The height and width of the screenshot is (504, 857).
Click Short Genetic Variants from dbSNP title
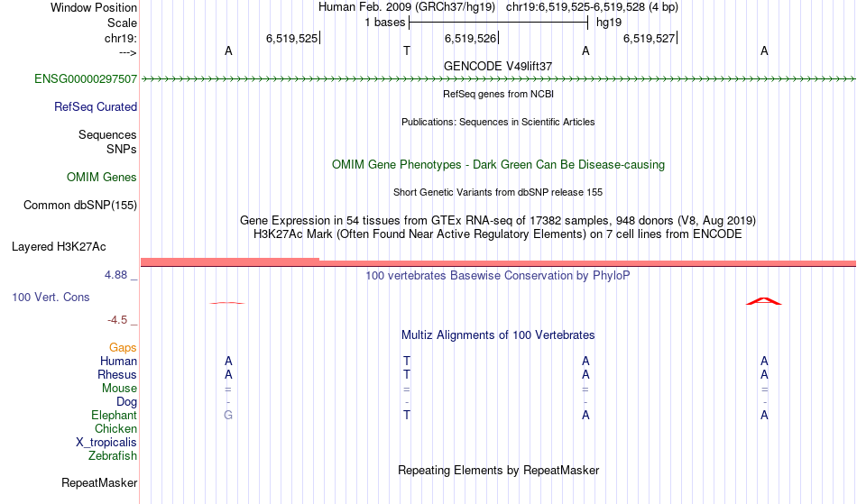(498, 193)
